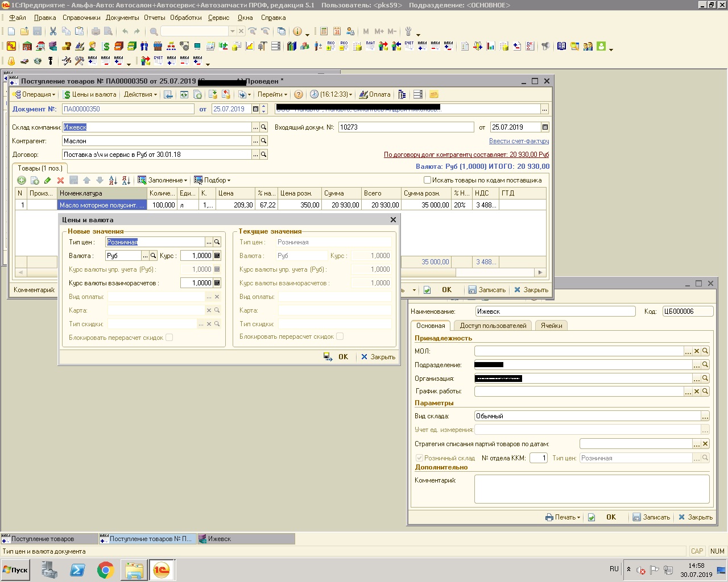Clear МОЛ field with X icon in Ижевск window

(x=697, y=351)
